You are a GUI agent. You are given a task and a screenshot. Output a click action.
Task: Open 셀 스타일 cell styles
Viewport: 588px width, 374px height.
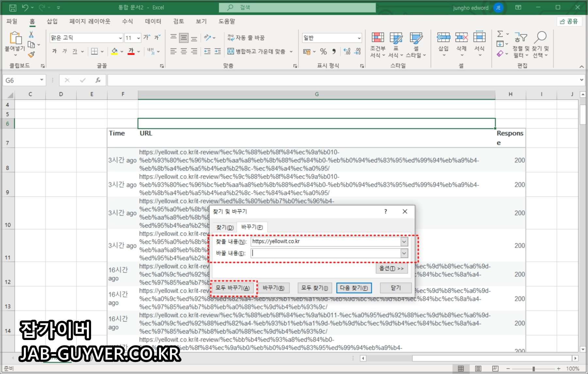416,45
